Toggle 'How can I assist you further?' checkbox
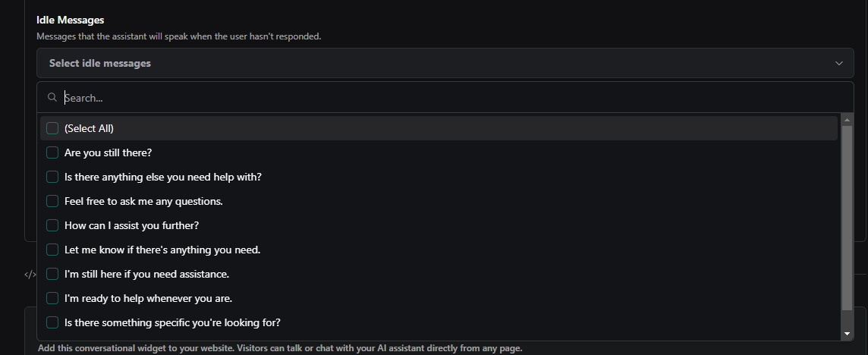The image size is (868, 355). tap(52, 225)
